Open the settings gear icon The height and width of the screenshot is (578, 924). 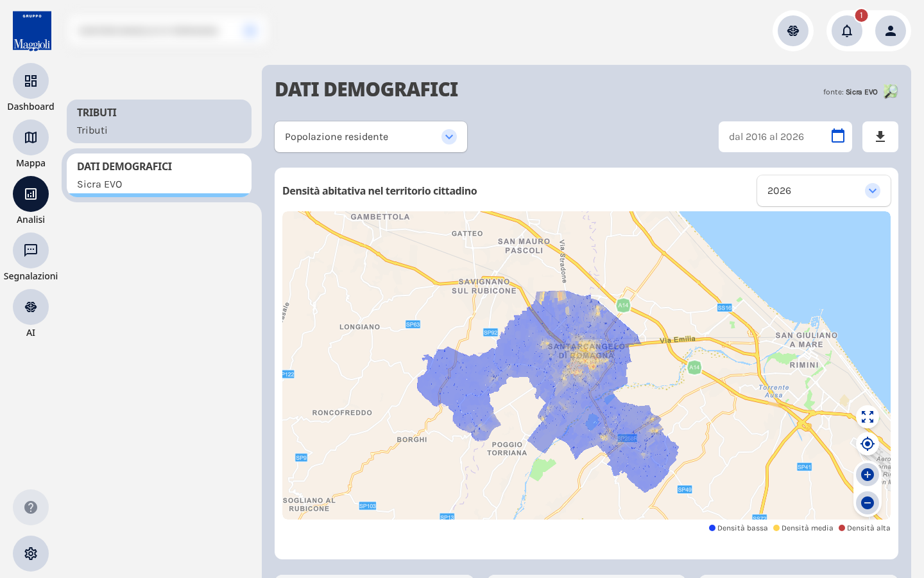(x=31, y=554)
